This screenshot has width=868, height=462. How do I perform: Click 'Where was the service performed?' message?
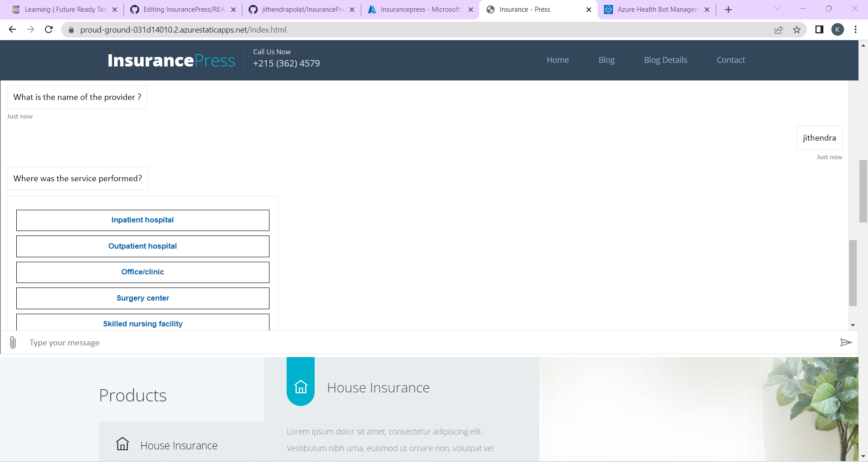(x=78, y=179)
